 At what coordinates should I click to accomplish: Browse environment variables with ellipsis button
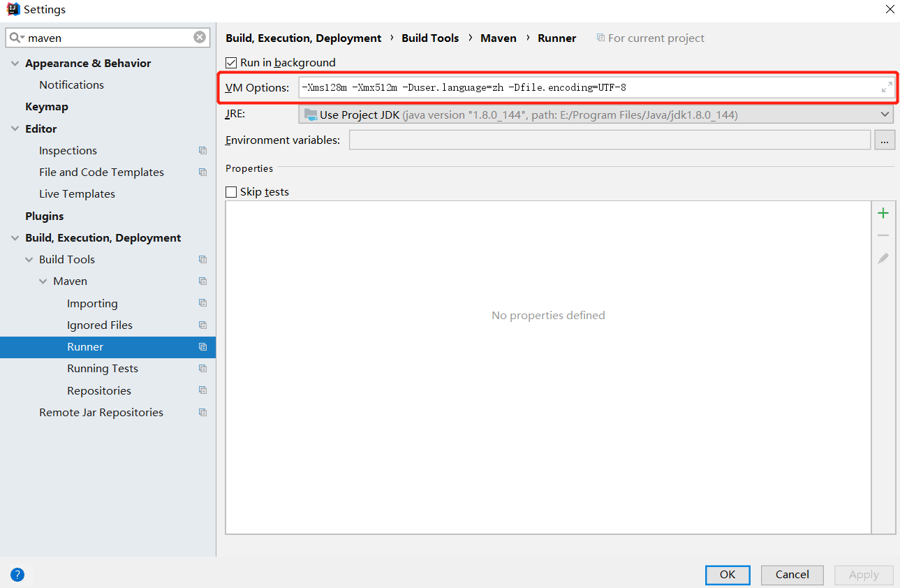(884, 140)
